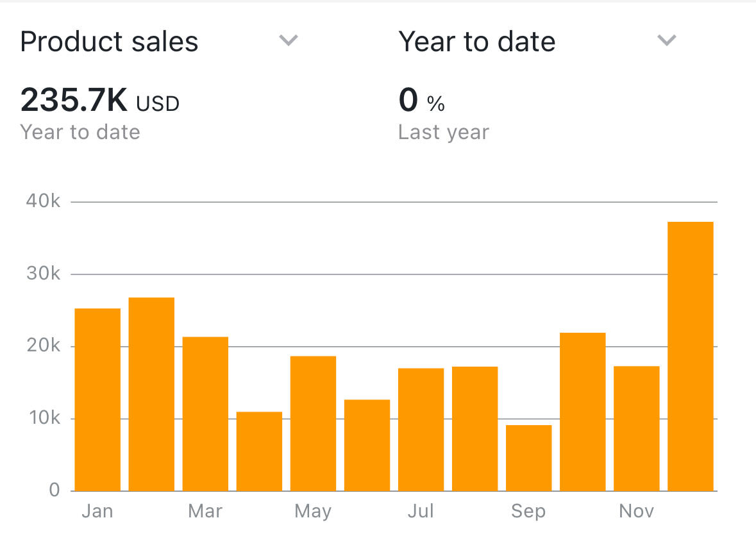Image resolution: width=756 pixels, height=545 pixels.
Task: Select the April sales bar
Action: point(259,451)
